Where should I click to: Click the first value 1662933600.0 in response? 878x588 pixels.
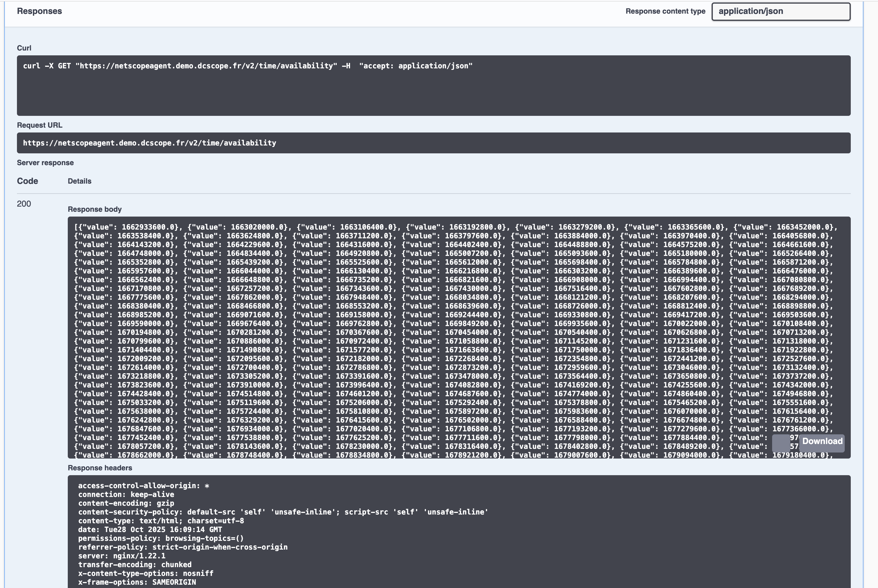click(x=148, y=227)
